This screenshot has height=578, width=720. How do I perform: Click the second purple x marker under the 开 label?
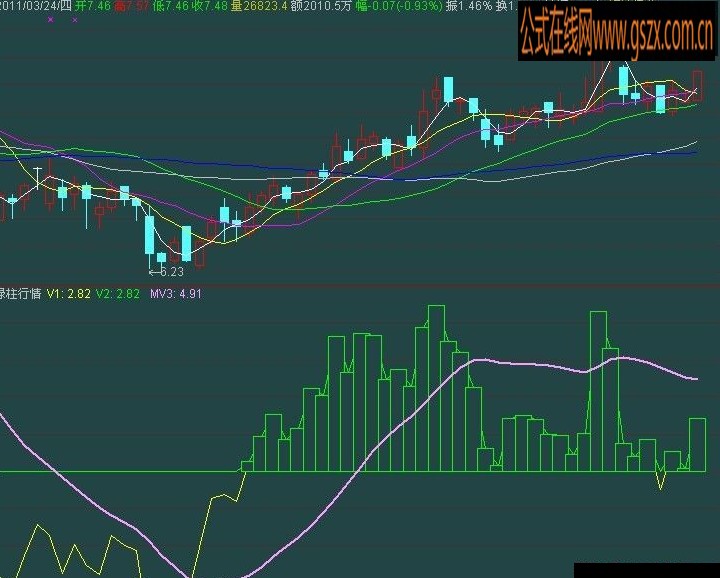point(75,20)
